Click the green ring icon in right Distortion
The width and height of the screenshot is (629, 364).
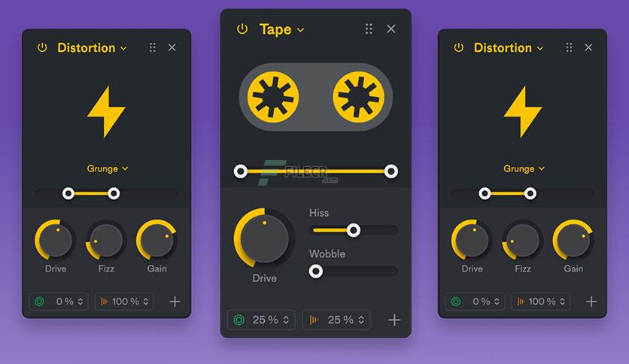[456, 302]
